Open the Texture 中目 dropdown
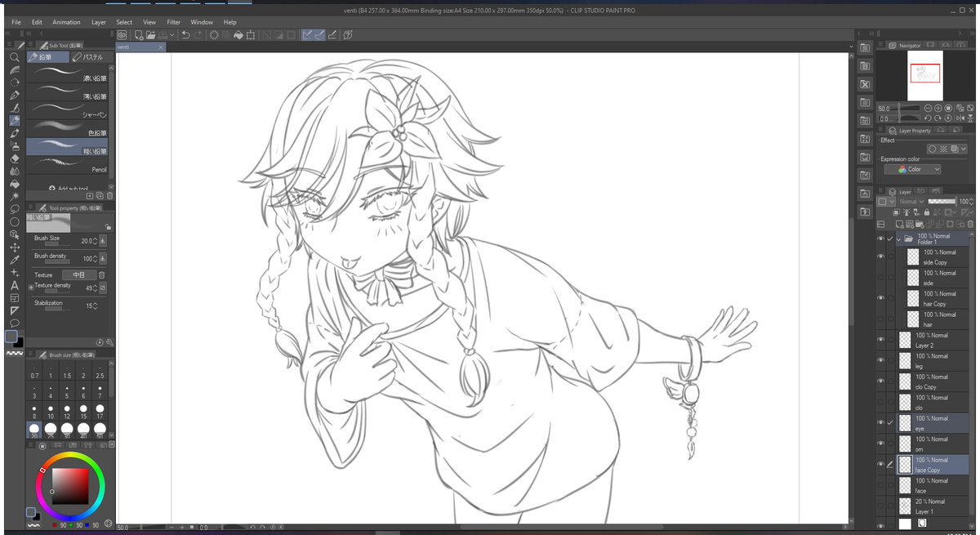The image size is (980, 535). pyautogui.click(x=79, y=275)
